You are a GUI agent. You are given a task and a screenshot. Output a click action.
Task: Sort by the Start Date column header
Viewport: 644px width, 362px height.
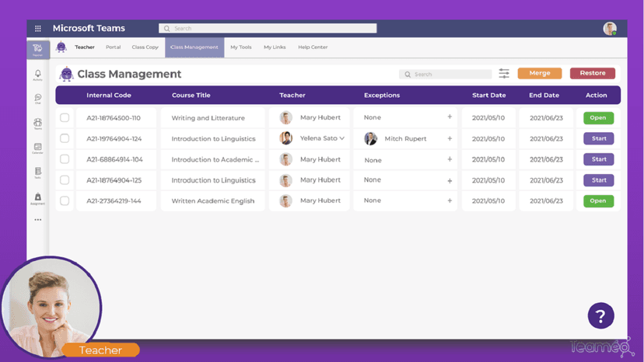(x=488, y=96)
